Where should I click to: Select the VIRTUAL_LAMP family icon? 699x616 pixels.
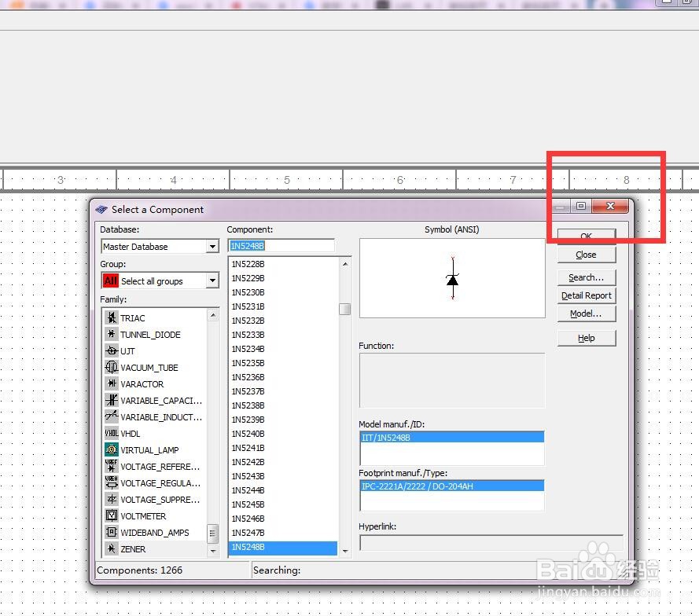pyautogui.click(x=112, y=449)
